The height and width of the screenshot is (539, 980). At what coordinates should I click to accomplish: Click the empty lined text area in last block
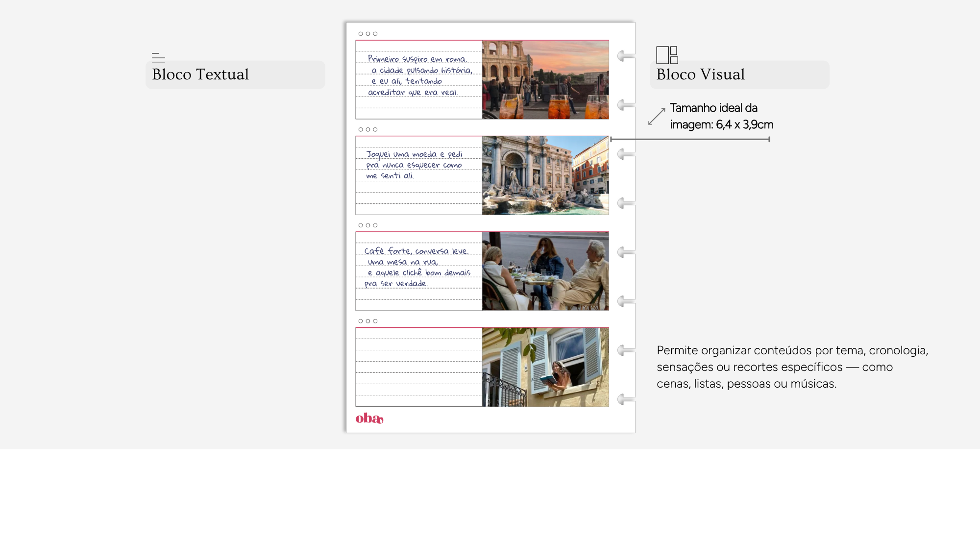click(x=418, y=367)
